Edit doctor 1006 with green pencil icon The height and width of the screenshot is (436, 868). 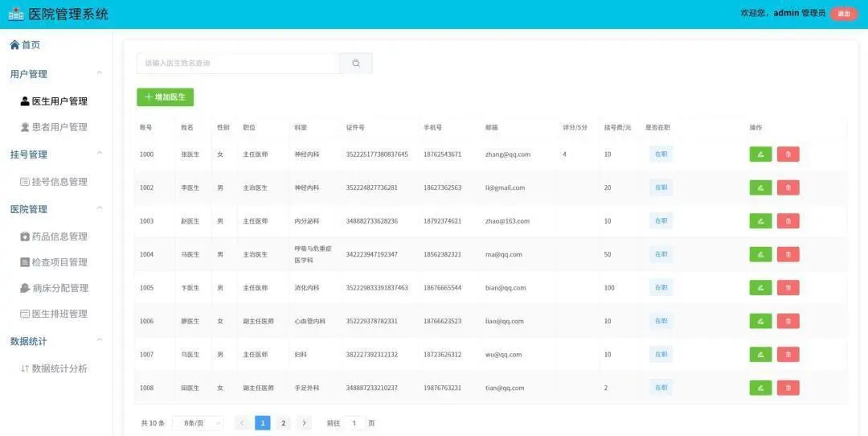[x=760, y=321]
